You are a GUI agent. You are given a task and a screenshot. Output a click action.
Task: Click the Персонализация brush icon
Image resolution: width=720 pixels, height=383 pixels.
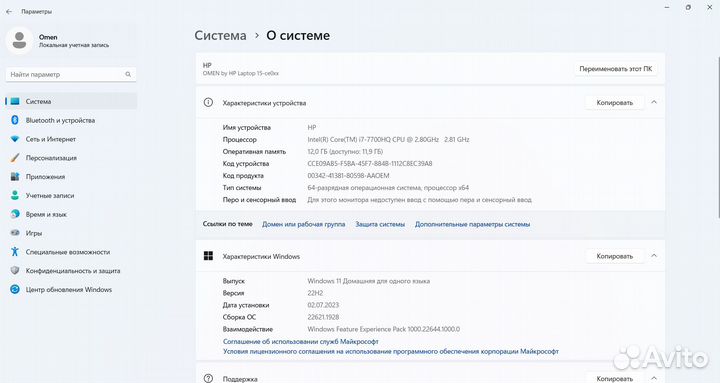click(x=15, y=158)
